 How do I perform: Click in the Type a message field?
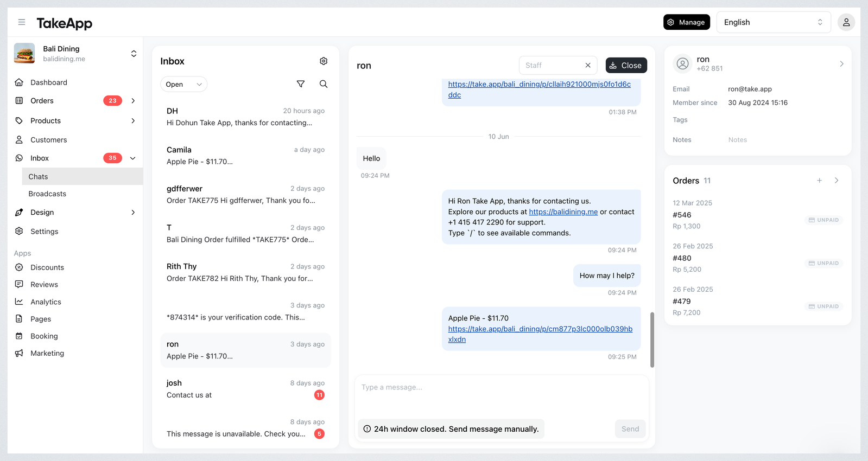click(x=502, y=395)
